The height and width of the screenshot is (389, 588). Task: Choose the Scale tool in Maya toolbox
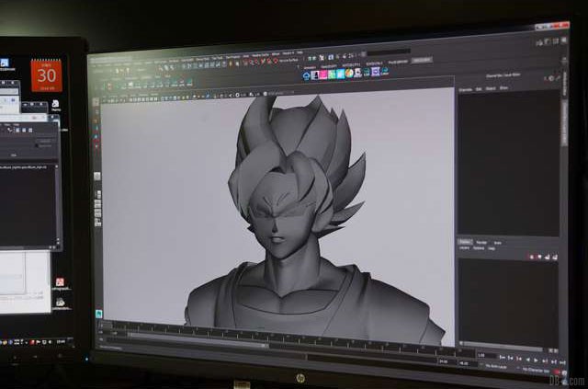96,145
